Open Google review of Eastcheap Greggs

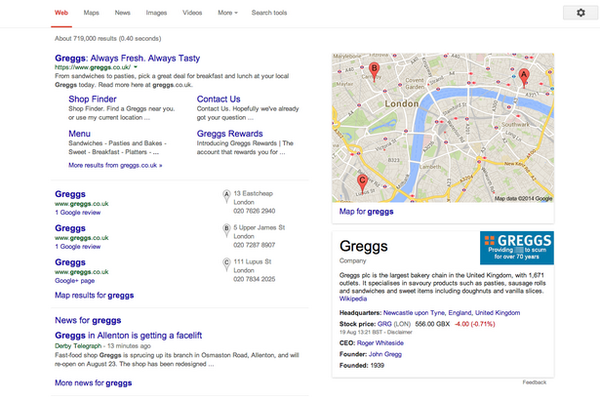coord(78,212)
